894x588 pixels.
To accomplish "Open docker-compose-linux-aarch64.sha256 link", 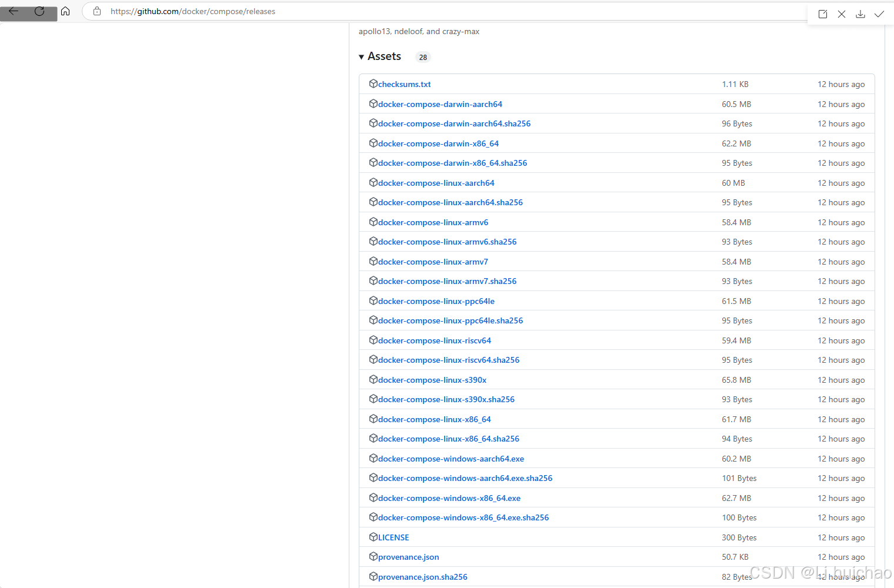I will [x=450, y=202].
